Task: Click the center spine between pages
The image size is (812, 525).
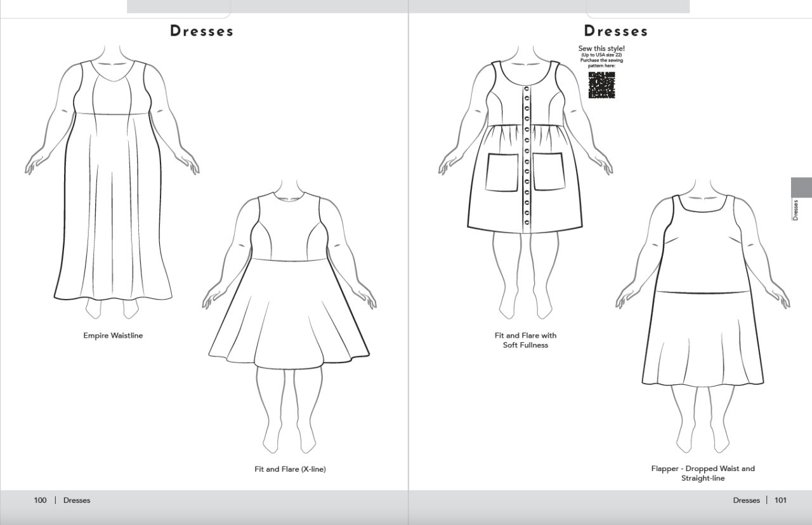Action: click(407, 254)
